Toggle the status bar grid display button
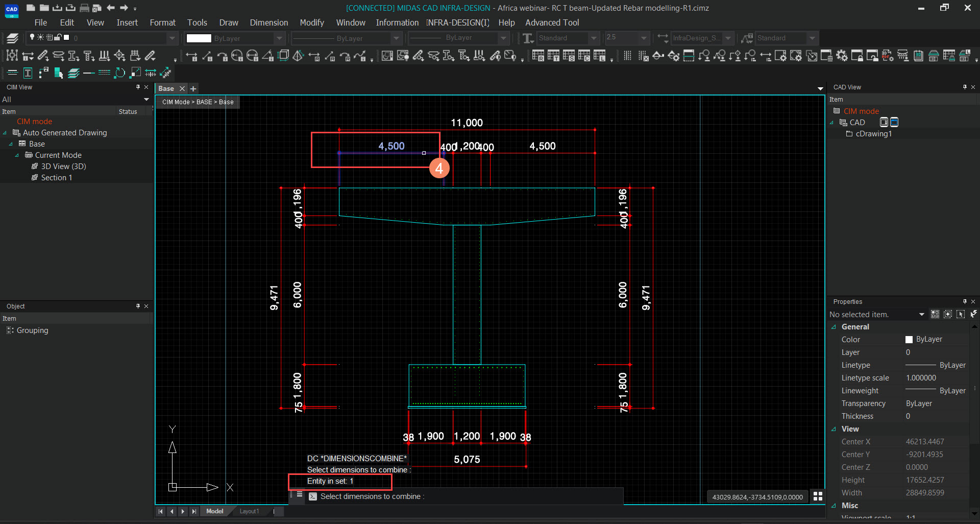 coord(818,496)
